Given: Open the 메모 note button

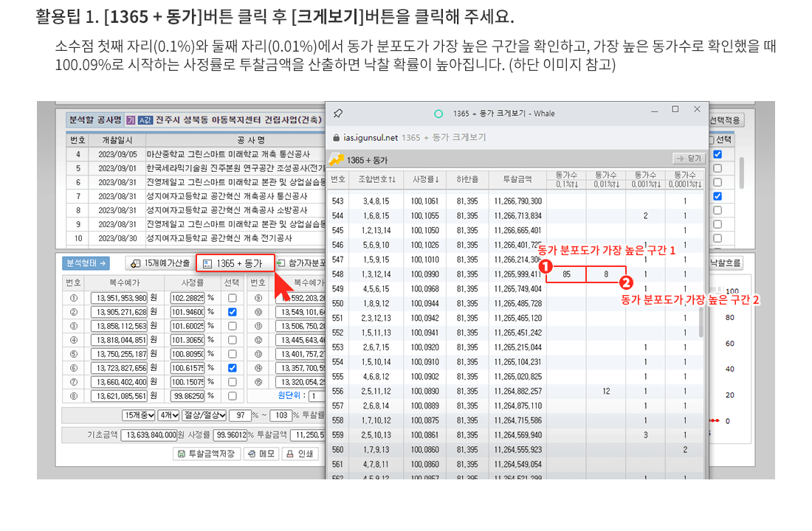Looking at the screenshot, I should pos(260,454).
